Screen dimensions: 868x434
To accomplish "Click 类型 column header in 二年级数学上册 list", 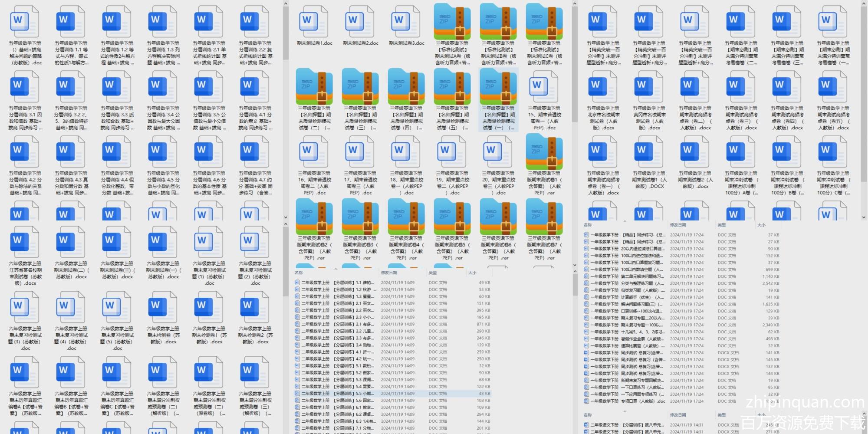I will [433, 273].
